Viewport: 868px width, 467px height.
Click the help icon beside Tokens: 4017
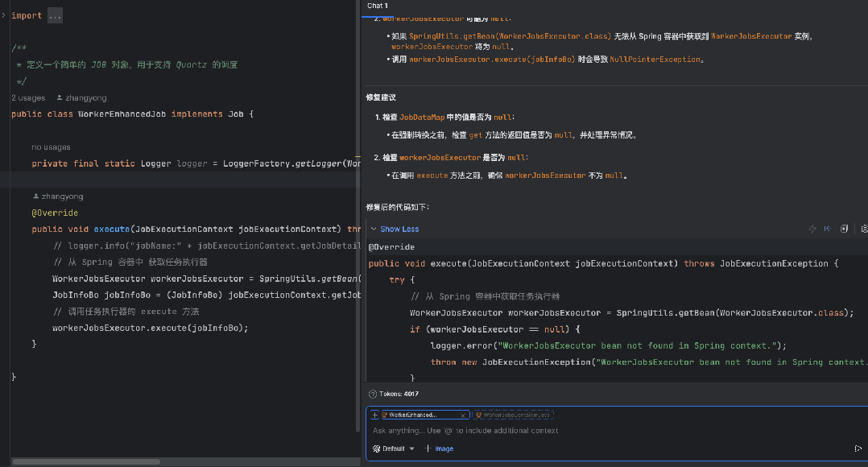point(373,394)
